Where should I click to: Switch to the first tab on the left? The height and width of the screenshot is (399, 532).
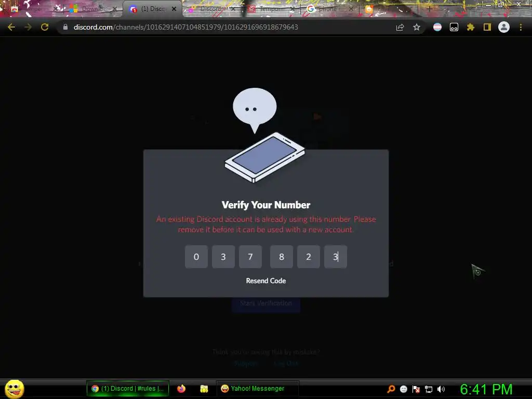34,9
